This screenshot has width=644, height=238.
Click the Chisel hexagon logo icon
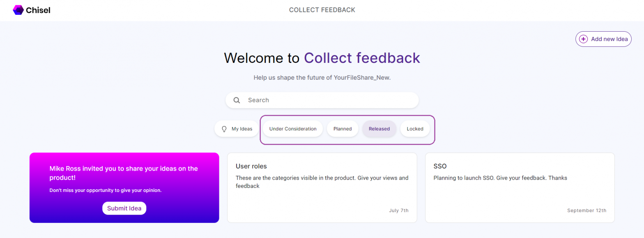18,9
